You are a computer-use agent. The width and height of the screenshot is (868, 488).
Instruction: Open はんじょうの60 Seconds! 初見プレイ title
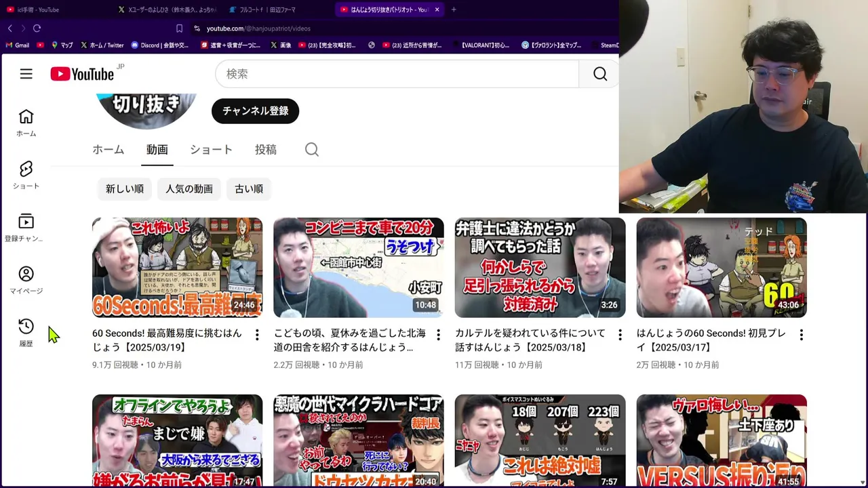coord(711,340)
